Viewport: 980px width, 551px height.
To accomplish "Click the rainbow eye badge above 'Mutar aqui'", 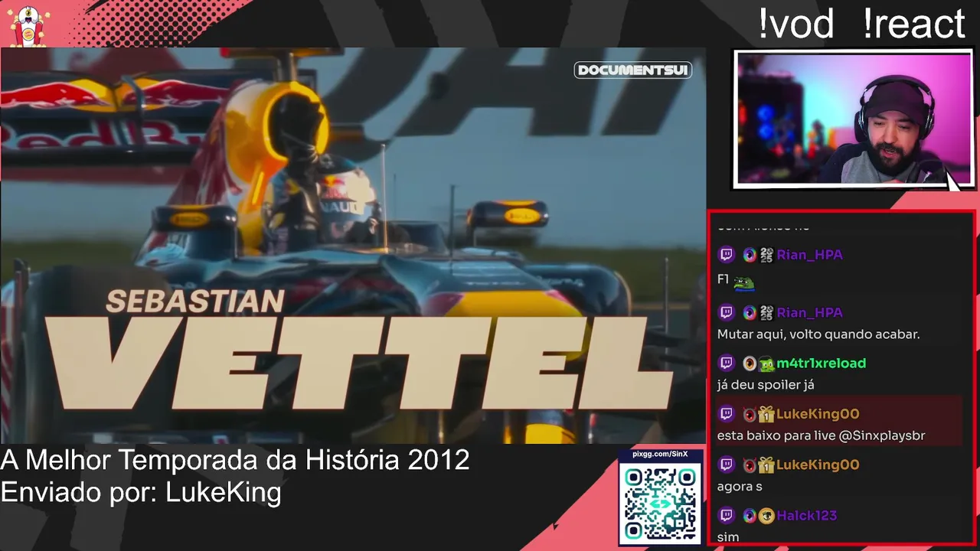I will point(750,312).
